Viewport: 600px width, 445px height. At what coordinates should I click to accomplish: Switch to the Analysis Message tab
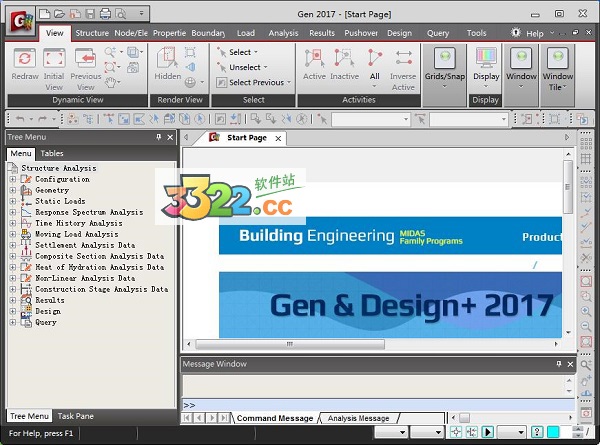(358, 418)
